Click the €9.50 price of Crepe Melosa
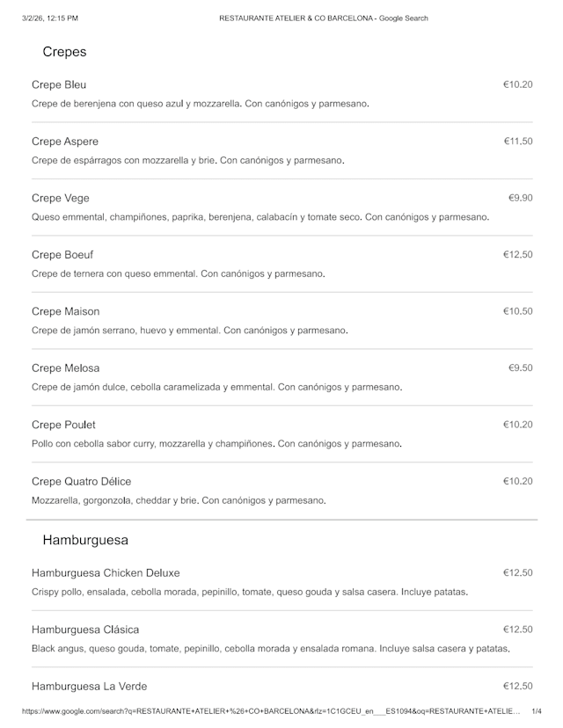 coord(520,368)
